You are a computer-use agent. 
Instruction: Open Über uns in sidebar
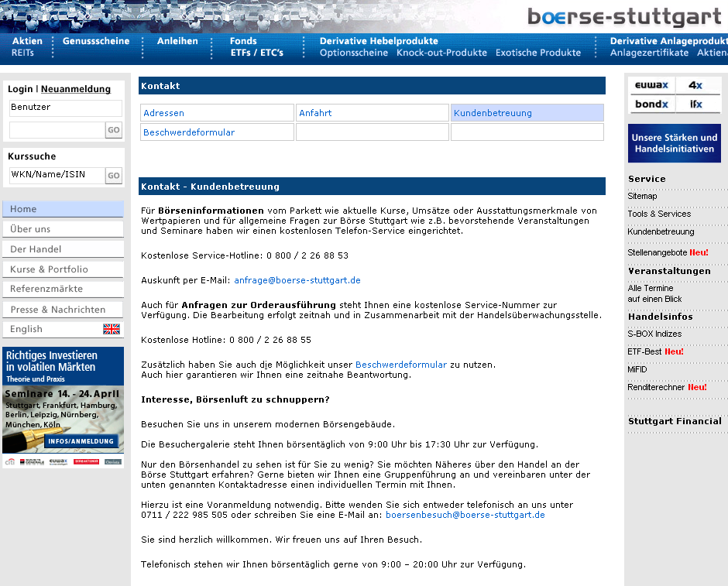(64, 228)
